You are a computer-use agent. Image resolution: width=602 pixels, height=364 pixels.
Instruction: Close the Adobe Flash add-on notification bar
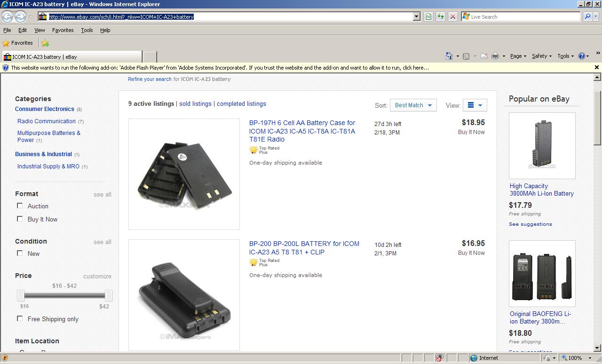tap(596, 67)
